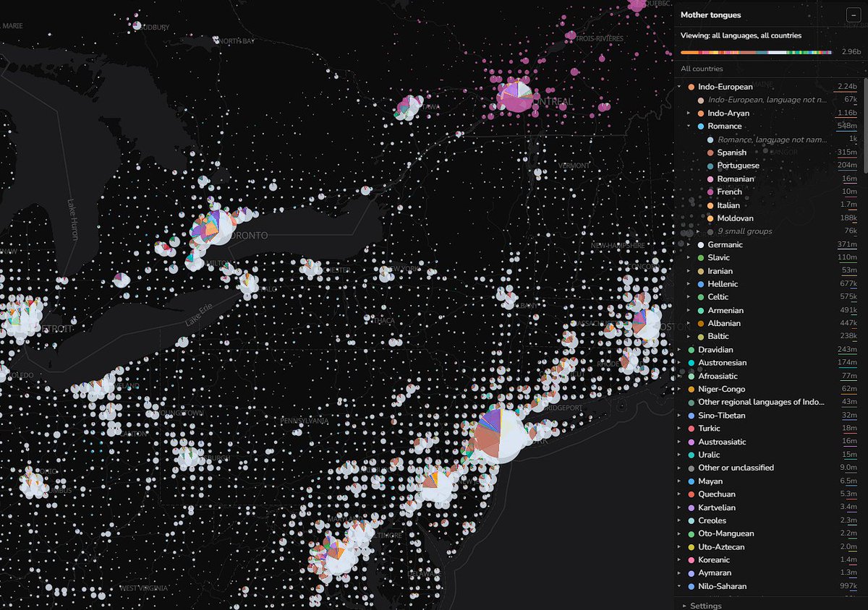Select the Baltic language row
This screenshot has width=868, height=610.
(771, 337)
